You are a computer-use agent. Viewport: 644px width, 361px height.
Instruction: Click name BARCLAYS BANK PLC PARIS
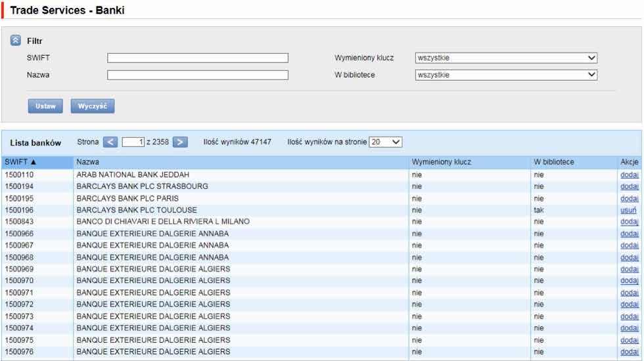coord(127,198)
